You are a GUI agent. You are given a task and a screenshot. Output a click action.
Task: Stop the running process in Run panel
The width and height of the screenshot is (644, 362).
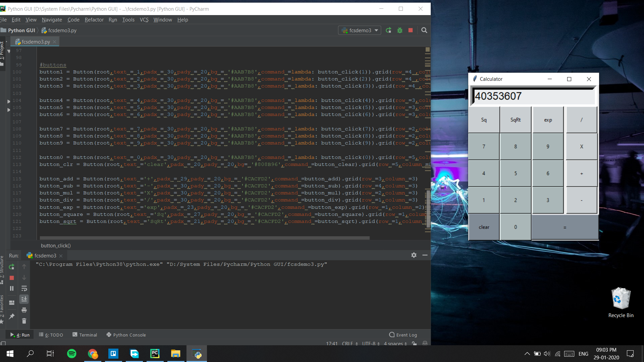11,278
